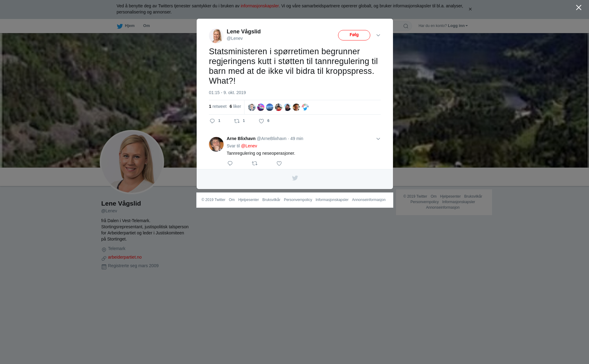The width and height of the screenshot is (589, 364).
Task: Reply to Arne Blixhavn's comment
Action: point(230,163)
